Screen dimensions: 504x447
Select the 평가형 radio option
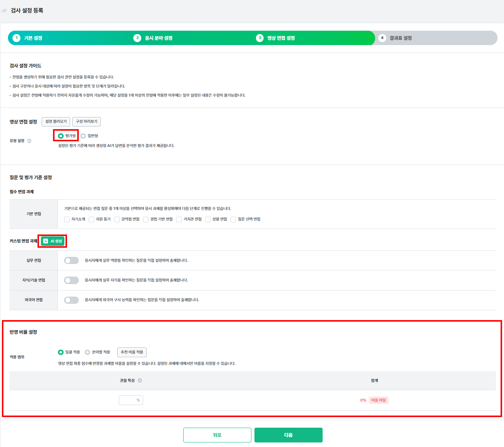(61, 136)
